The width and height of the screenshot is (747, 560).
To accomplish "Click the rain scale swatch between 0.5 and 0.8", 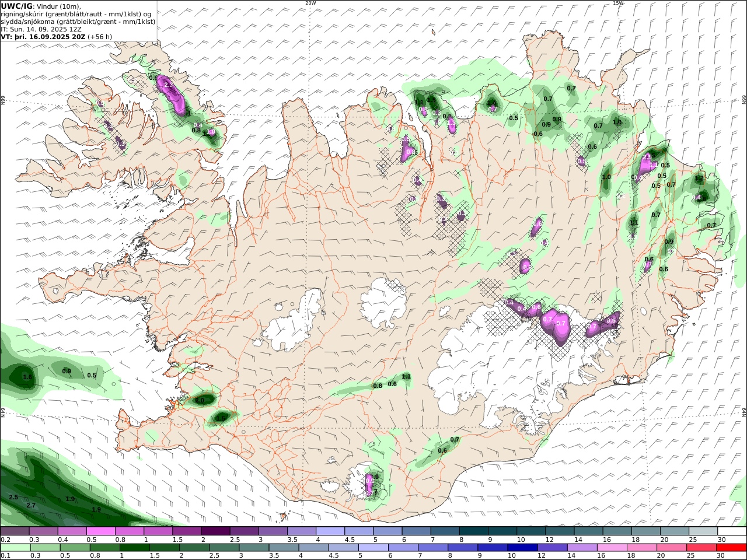I will pos(76,548).
